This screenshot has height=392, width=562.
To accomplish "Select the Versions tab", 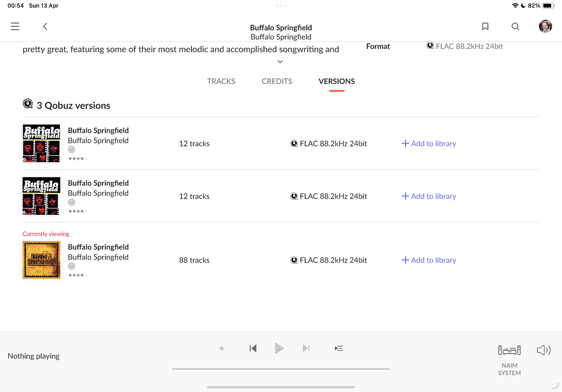I will [x=336, y=81].
